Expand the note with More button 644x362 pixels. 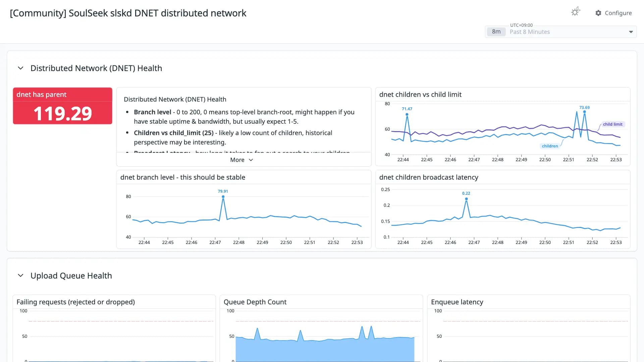242,160
